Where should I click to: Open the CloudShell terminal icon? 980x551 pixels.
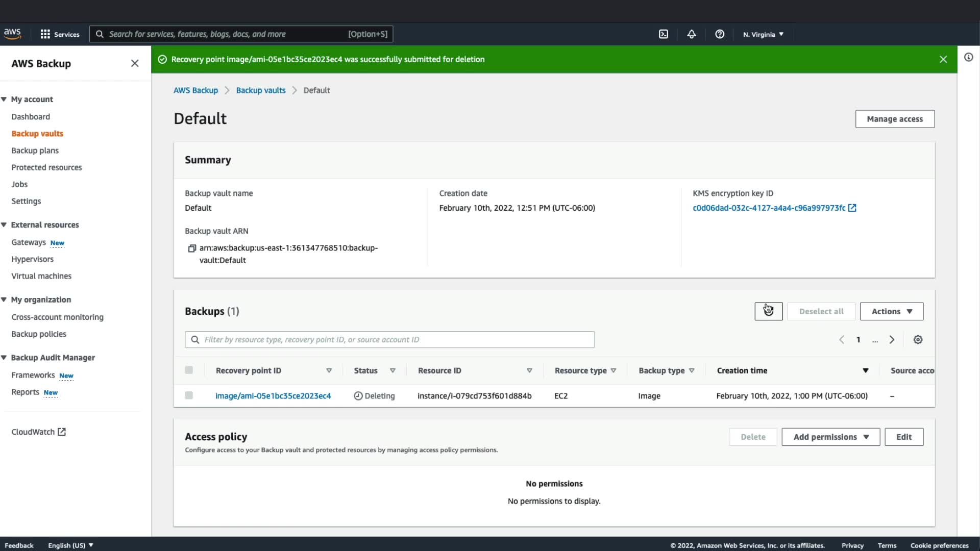[663, 34]
